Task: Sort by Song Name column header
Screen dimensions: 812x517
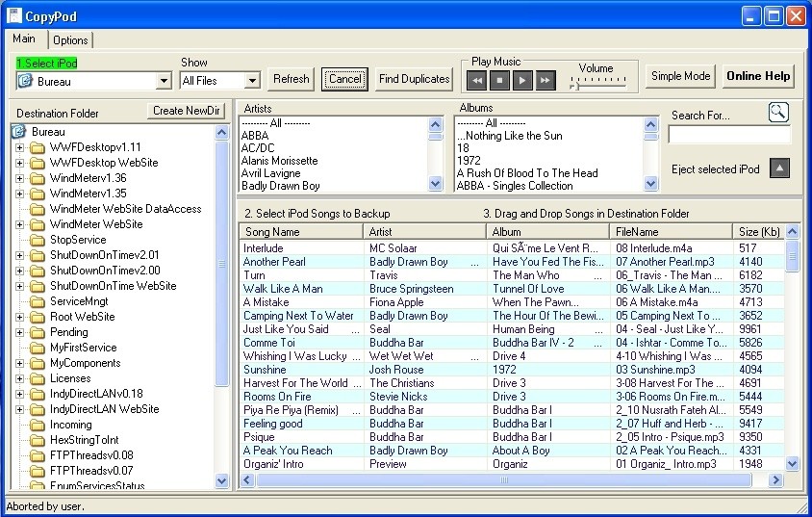Action: pyautogui.click(x=301, y=232)
